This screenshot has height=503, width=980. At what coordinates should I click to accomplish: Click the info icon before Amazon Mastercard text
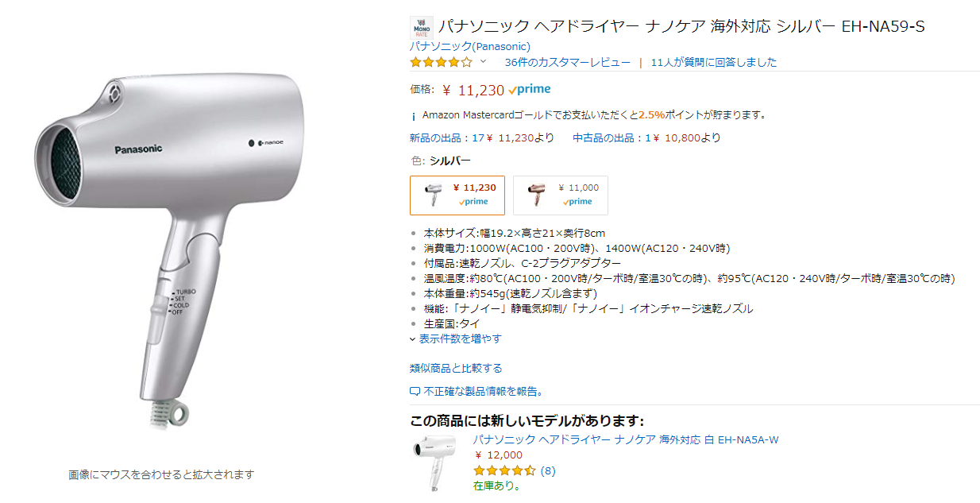pos(414,115)
